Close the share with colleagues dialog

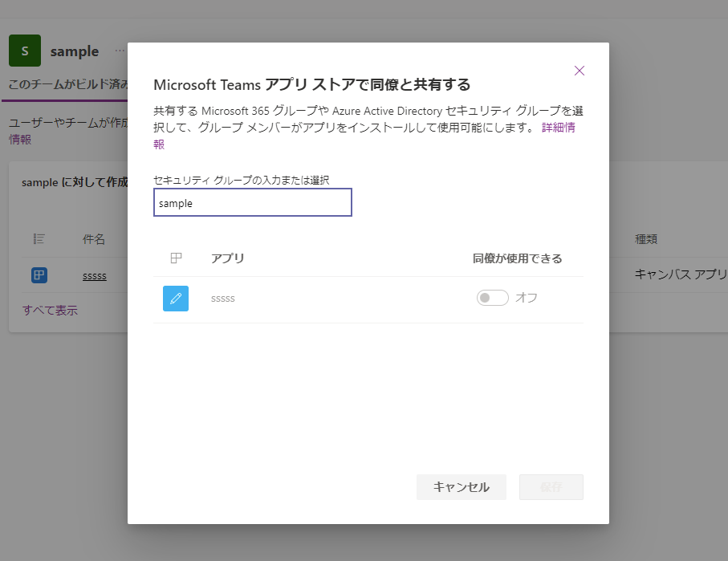coord(579,71)
